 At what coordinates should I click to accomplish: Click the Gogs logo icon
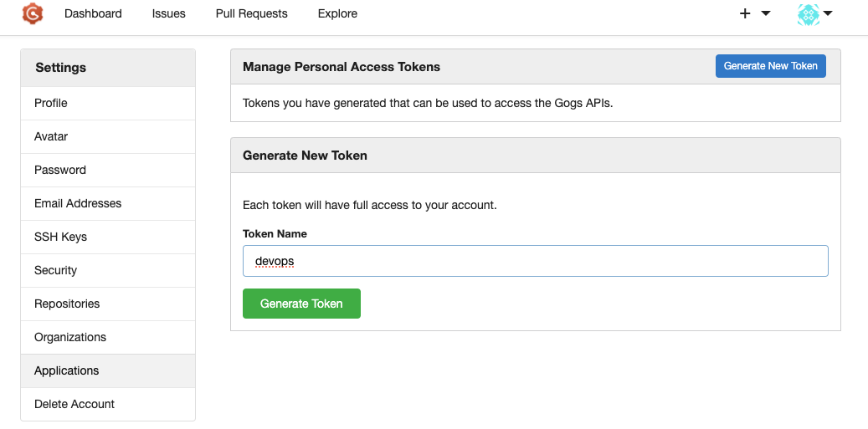click(x=33, y=13)
